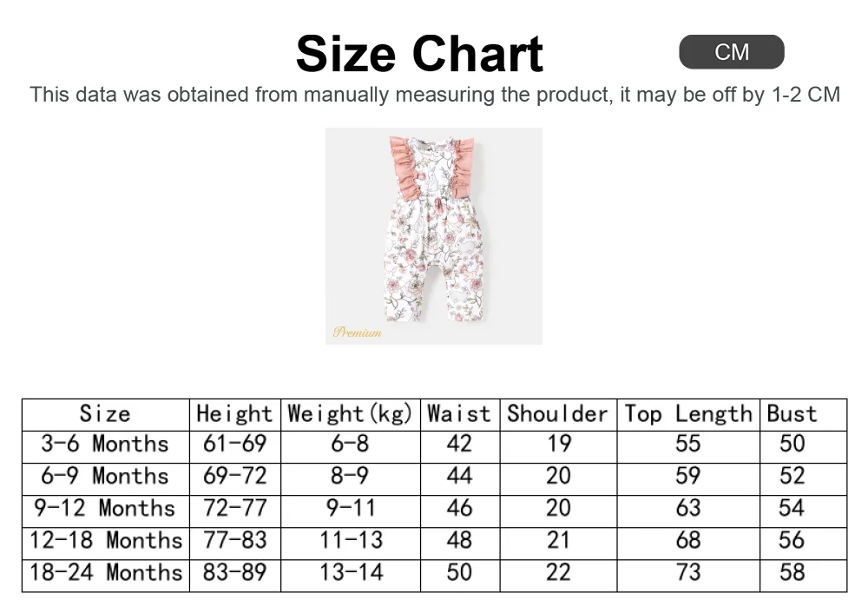
Task: Click the Waist column header
Action: coord(459,414)
